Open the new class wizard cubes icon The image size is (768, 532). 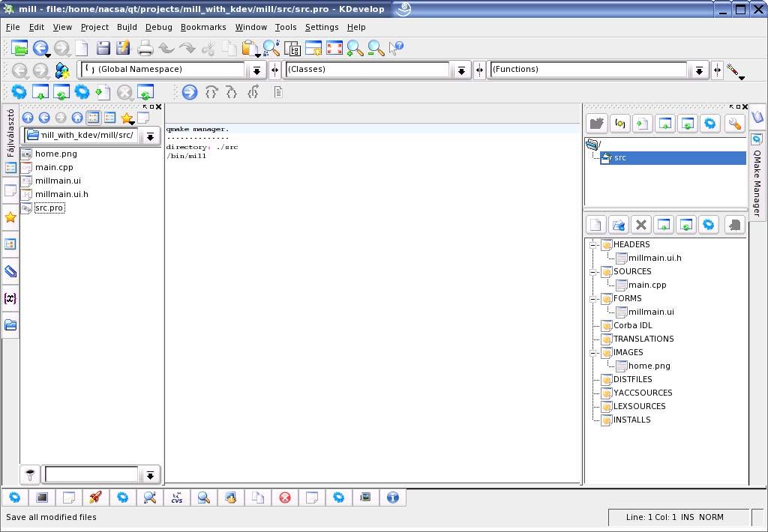62,70
